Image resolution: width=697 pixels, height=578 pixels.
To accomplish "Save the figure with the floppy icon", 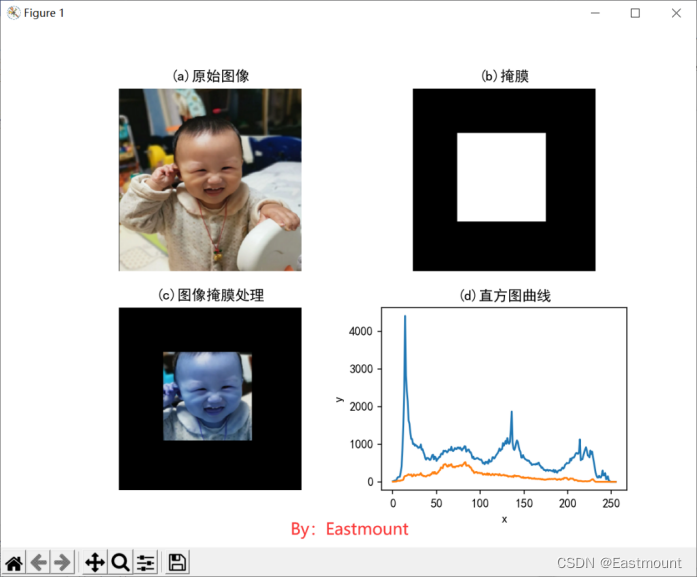I will pos(177,563).
